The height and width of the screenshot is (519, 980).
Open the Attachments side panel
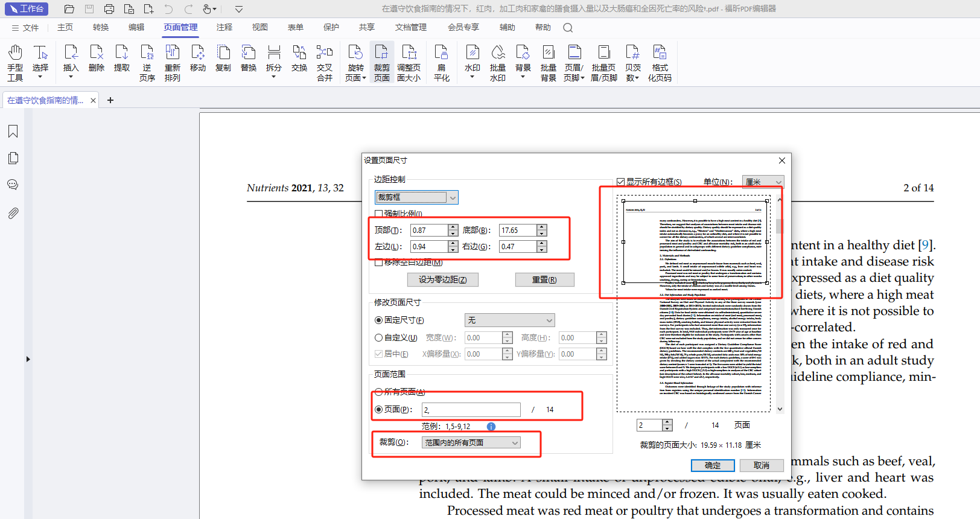tap(13, 213)
